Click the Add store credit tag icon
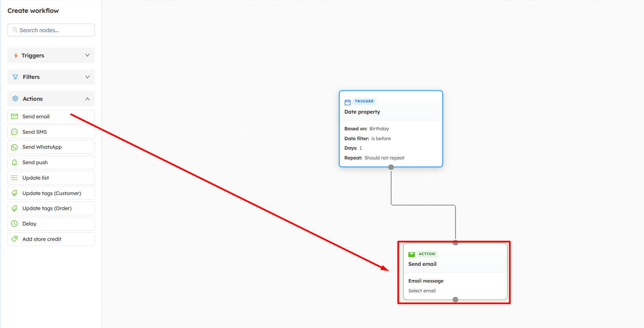The image size is (644, 328). (x=15, y=239)
